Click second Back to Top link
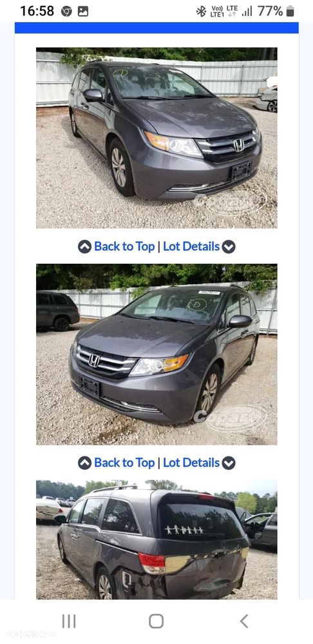The width and height of the screenshot is (313, 644). pyautogui.click(x=124, y=462)
